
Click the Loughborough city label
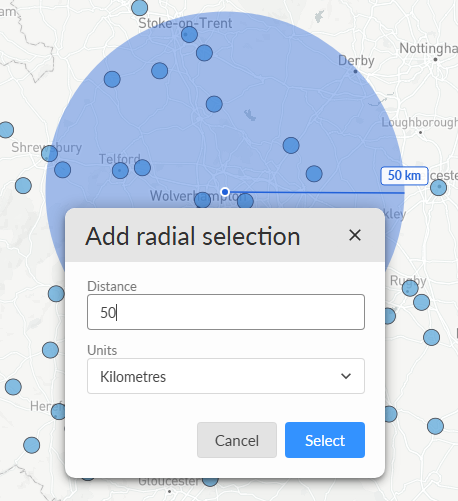pos(419,122)
